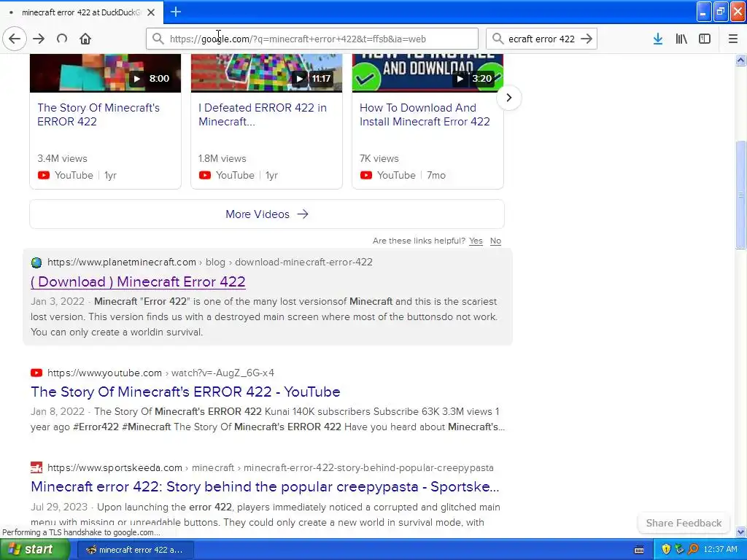Select the minecraft error 422 DuckDuckGo tab

click(81, 12)
